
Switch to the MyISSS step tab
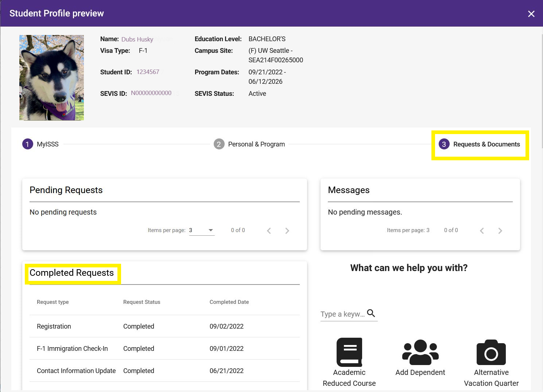(x=40, y=144)
